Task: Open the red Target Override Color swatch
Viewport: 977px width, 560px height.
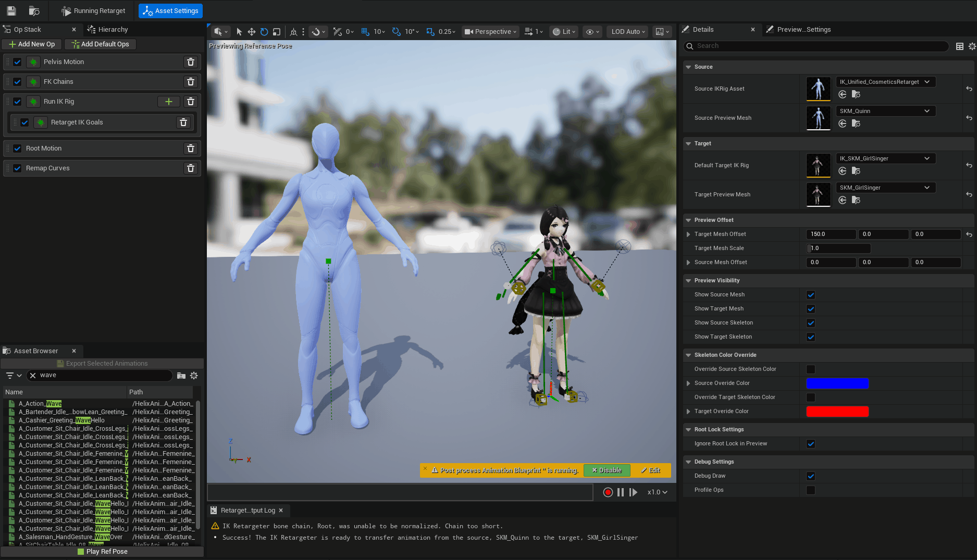Action: pyautogui.click(x=837, y=412)
